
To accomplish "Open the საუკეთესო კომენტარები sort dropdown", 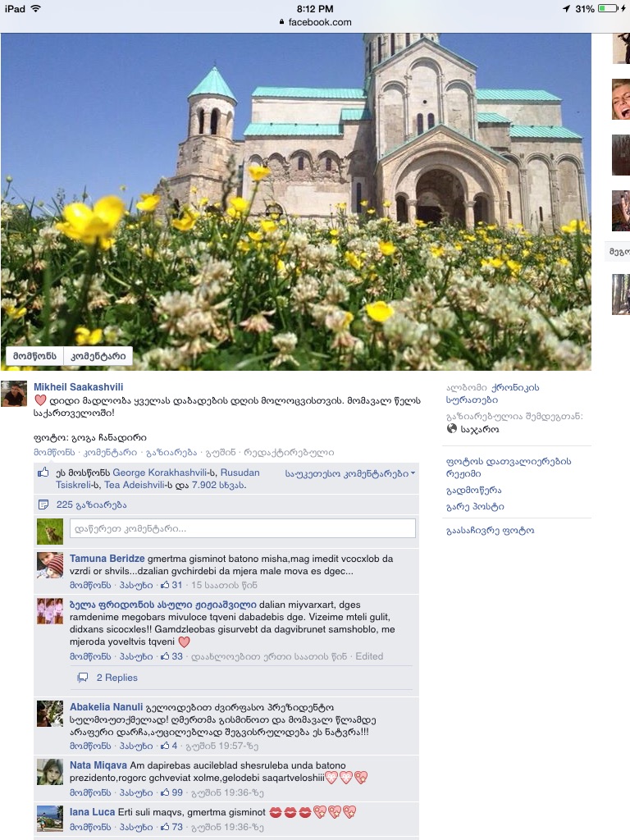I will pyautogui.click(x=350, y=473).
